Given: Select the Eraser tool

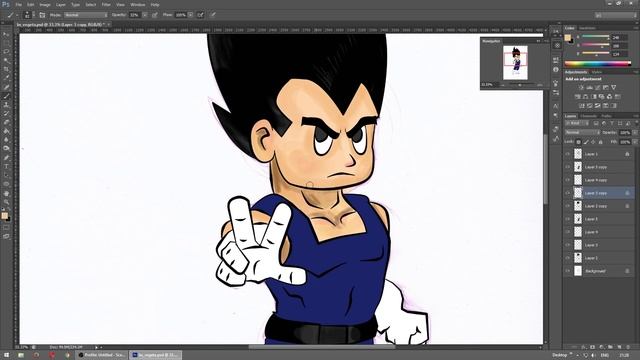Looking at the screenshot, I should 6,122.
